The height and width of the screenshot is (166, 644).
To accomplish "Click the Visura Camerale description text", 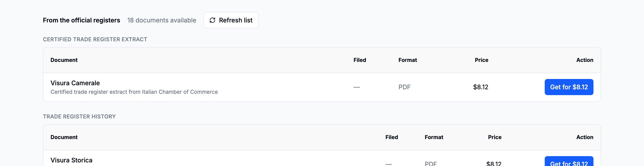I will click(x=134, y=92).
